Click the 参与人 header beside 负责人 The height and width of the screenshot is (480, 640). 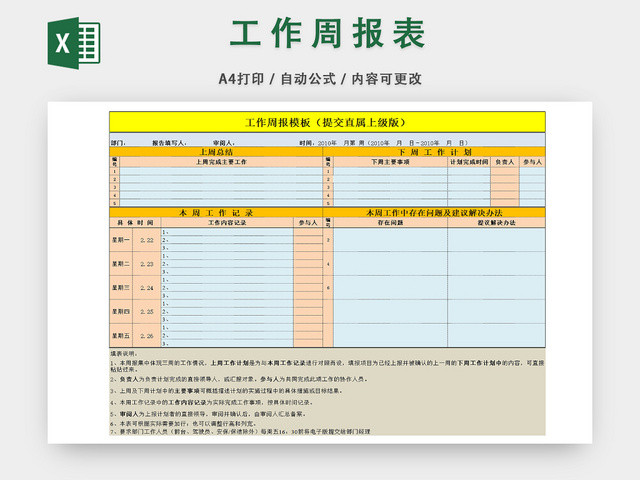532,162
